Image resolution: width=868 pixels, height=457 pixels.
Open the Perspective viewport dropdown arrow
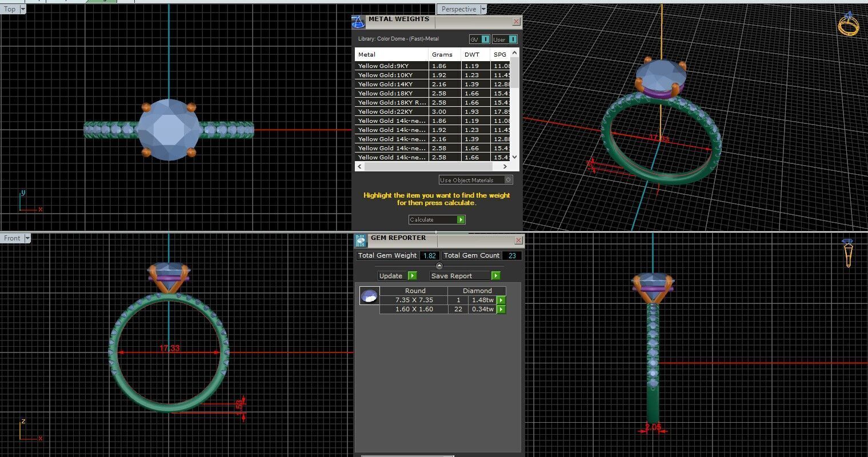point(483,9)
